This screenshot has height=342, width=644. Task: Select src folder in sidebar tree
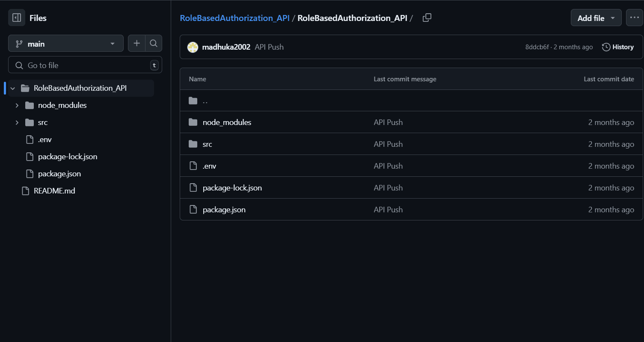[x=43, y=122]
